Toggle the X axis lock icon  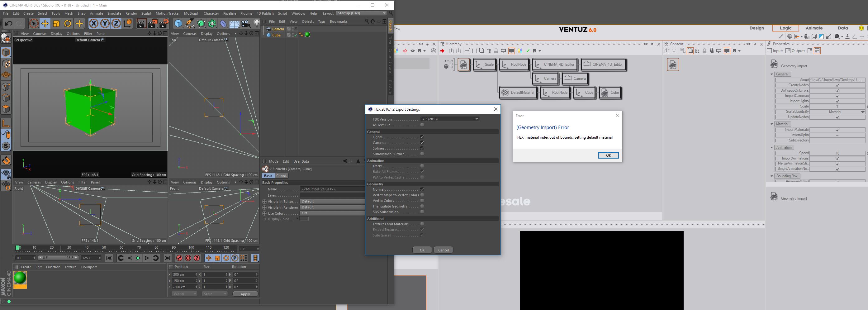click(x=94, y=23)
